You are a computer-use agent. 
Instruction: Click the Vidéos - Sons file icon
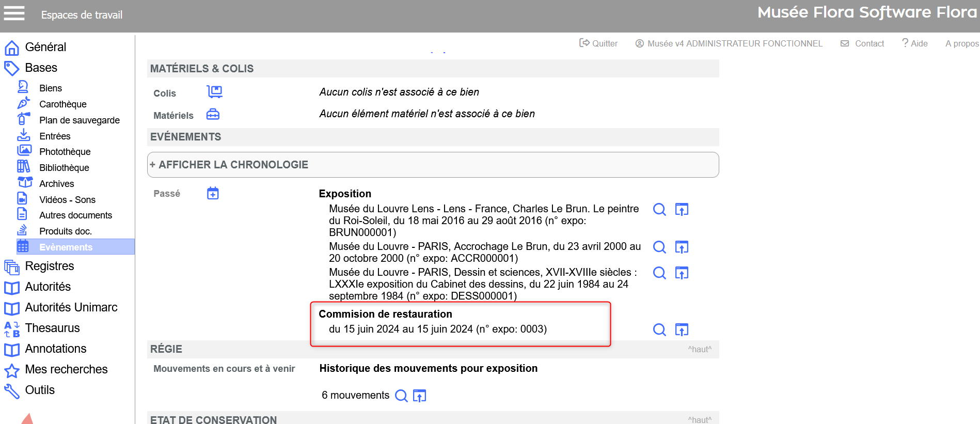tap(22, 198)
